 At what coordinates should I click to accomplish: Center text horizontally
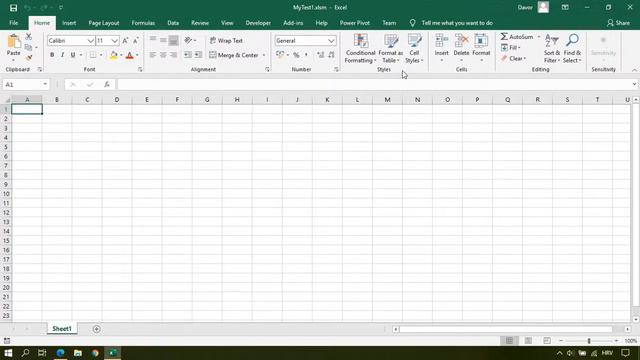[163, 55]
